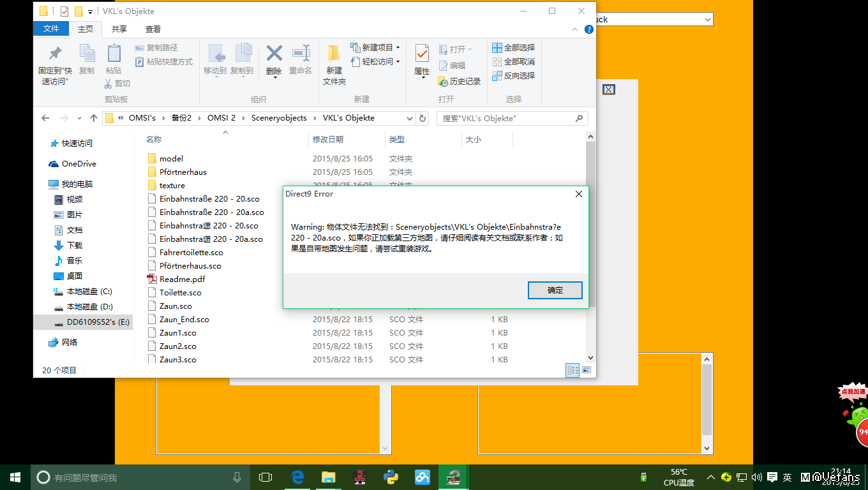Show hidden tray icons chevron
868x490 pixels.
[x=710, y=477]
